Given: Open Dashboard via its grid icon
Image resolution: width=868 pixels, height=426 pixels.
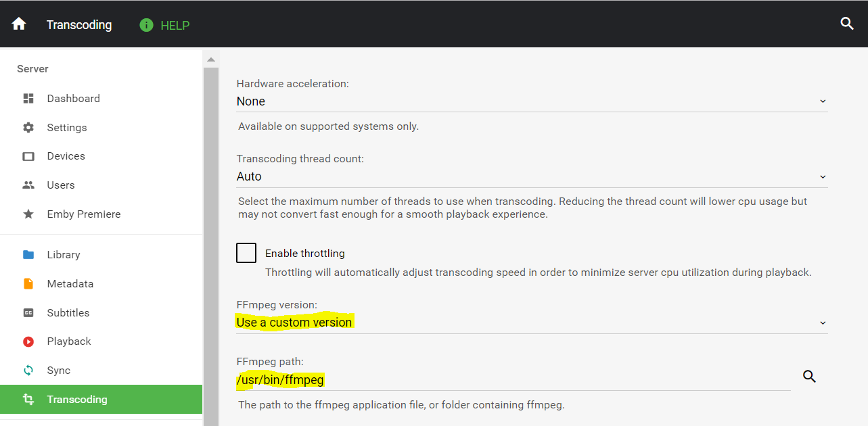Looking at the screenshot, I should [28, 99].
